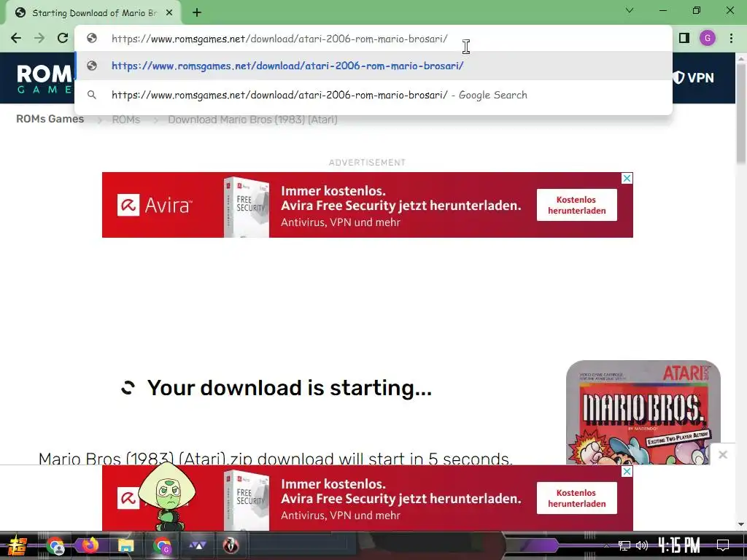Image resolution: width=747 pixels, height=560 pixels.
Task: Click Kostenlos herunterladen in top Avira ad
Action: (576, 205)
